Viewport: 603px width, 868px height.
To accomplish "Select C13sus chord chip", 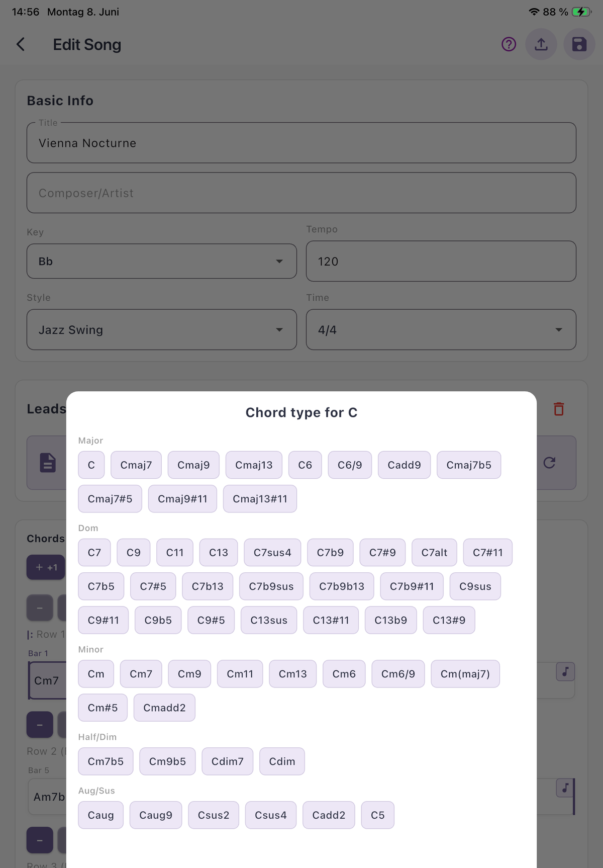I will pyautogui.click(x=269, y=620).
